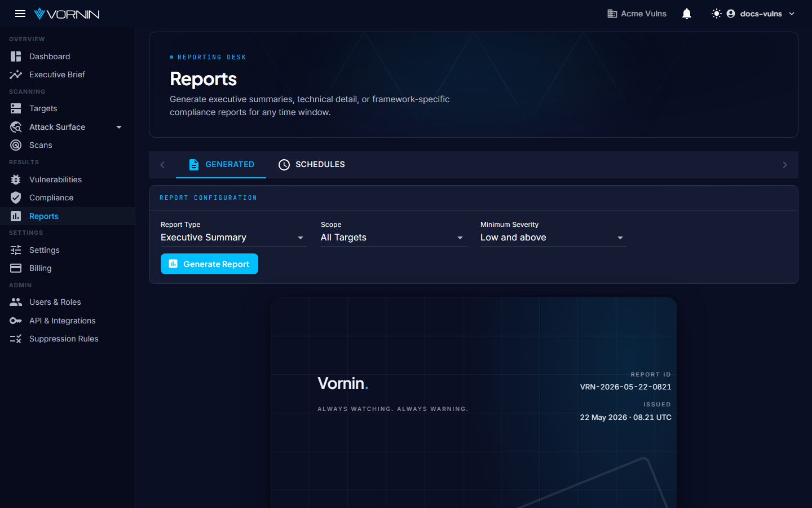Click the Attack Surface label
Screen dimensions: 812x508
[x=57, y=127]
